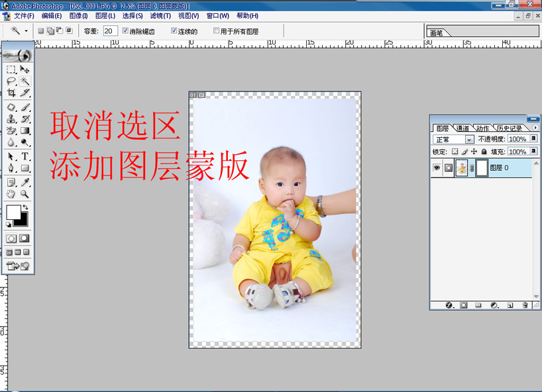Open the 正常 blend mode dropdown
This screenshot has width=542, height=392.
coord(469,140)
